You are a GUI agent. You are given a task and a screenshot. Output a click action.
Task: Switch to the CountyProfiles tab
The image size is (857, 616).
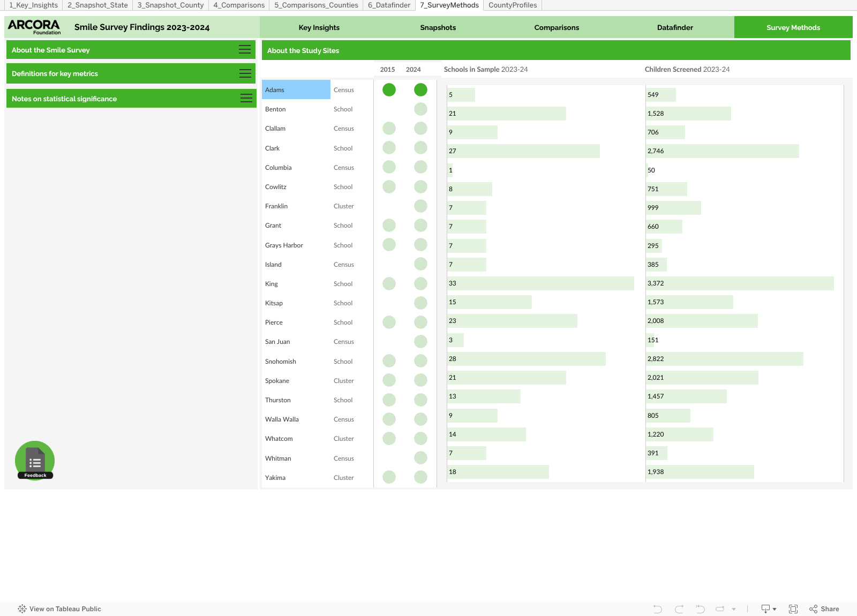(x=512, y=5)
